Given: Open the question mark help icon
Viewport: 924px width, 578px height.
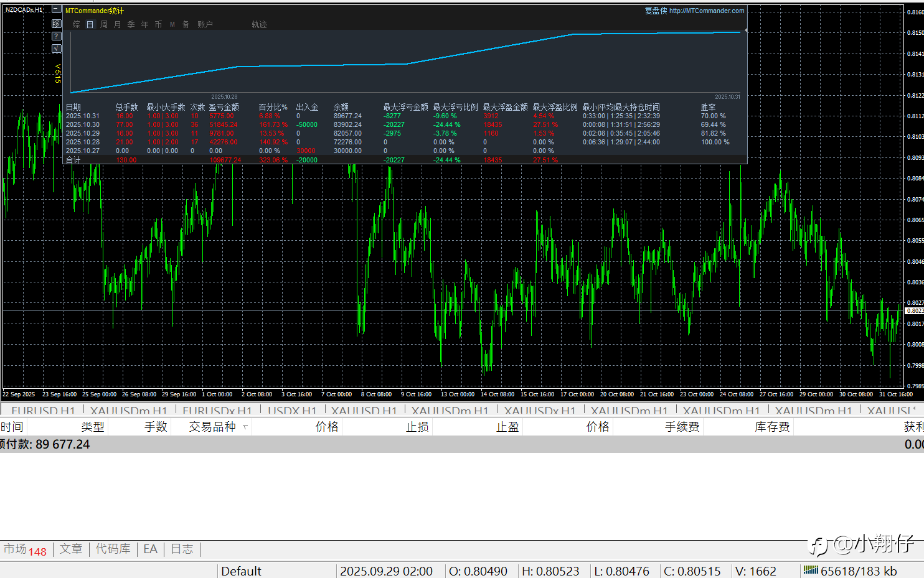Looking at the screenshot, I should pos(56,36).
